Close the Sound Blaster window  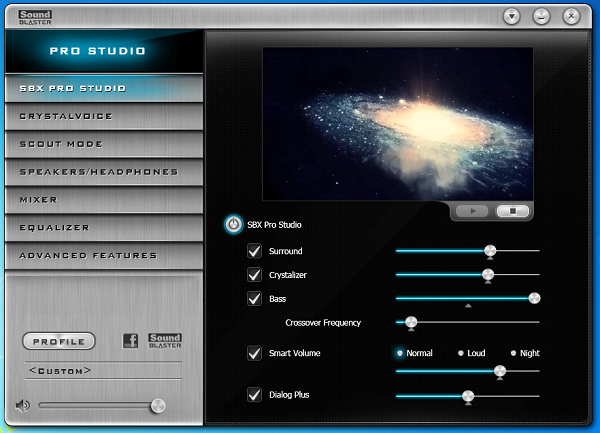point(571,16)
